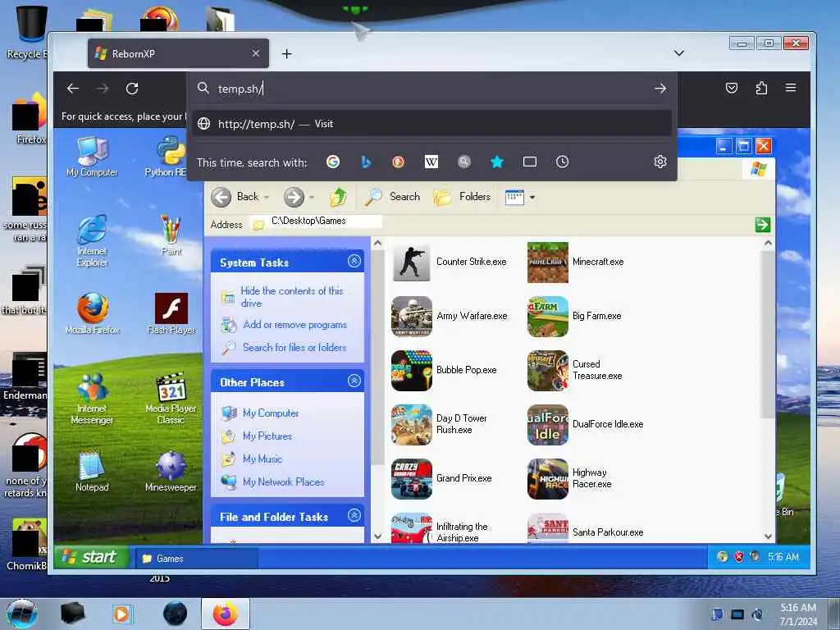Open Forward button history dropdown arrow

[x=311, y=197]
